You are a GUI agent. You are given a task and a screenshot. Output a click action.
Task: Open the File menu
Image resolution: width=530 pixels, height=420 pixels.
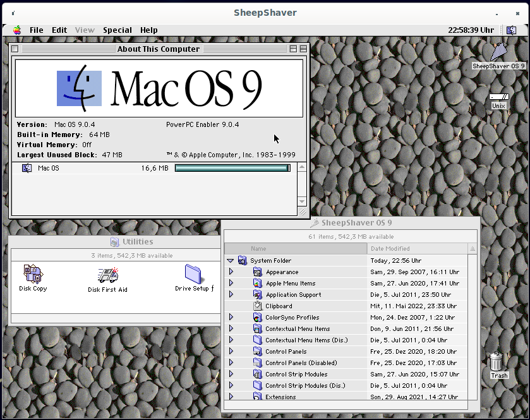36,30
